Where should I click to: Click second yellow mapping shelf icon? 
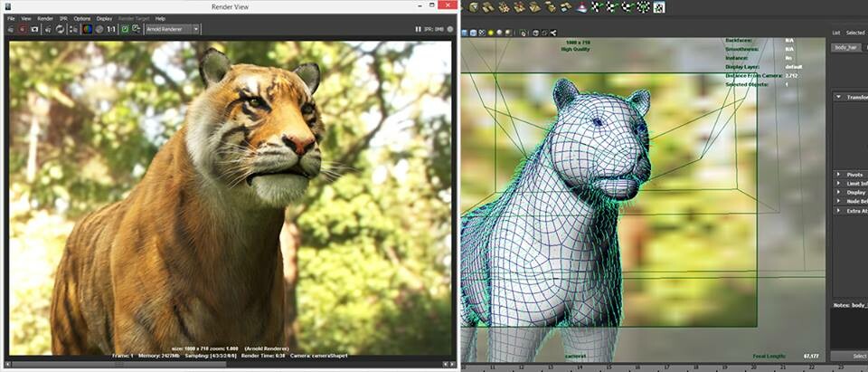(x=488, y=6)
